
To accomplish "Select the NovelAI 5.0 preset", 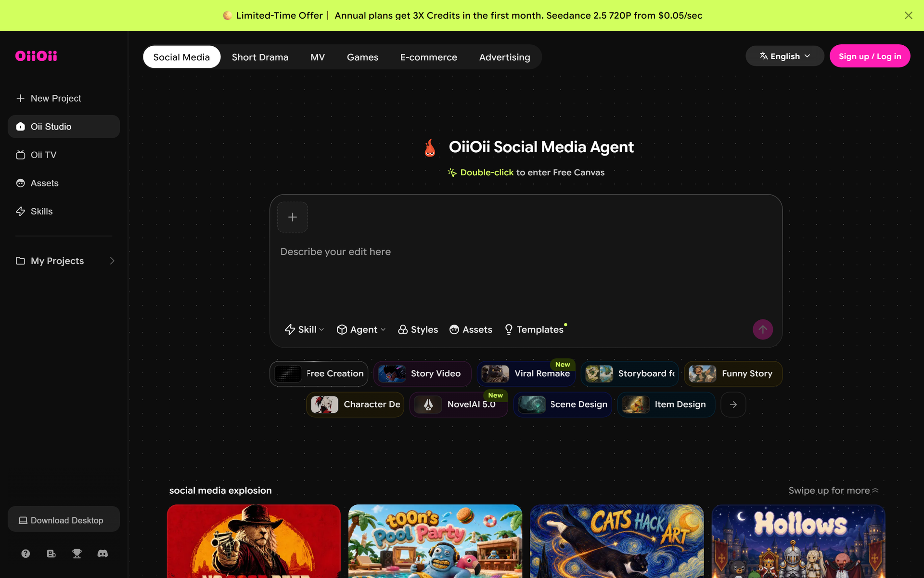I will click(459, 405).
